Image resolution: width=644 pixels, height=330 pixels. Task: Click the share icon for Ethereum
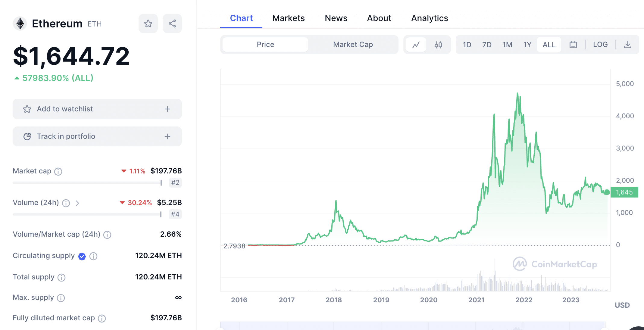coord(172,23)
